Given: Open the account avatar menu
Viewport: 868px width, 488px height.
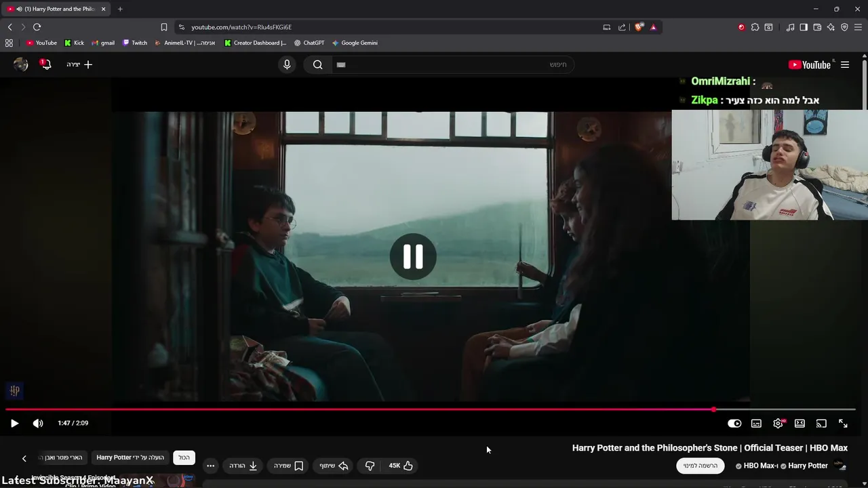Looking at the screenshot, I should pos(21,64).
